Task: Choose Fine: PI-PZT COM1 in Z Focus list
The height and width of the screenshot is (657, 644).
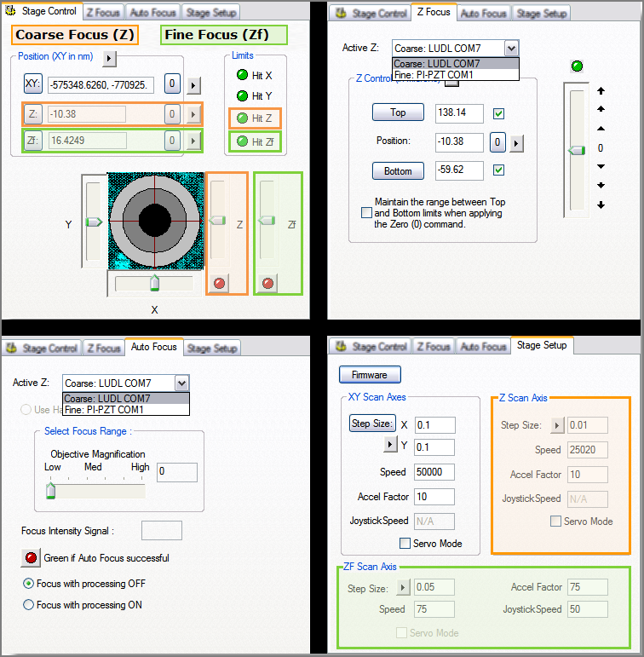Action: point(434,75)
